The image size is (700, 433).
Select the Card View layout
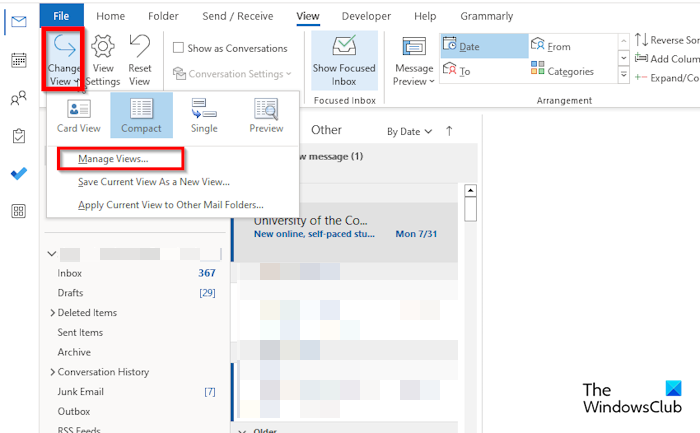tap(79, 116)
